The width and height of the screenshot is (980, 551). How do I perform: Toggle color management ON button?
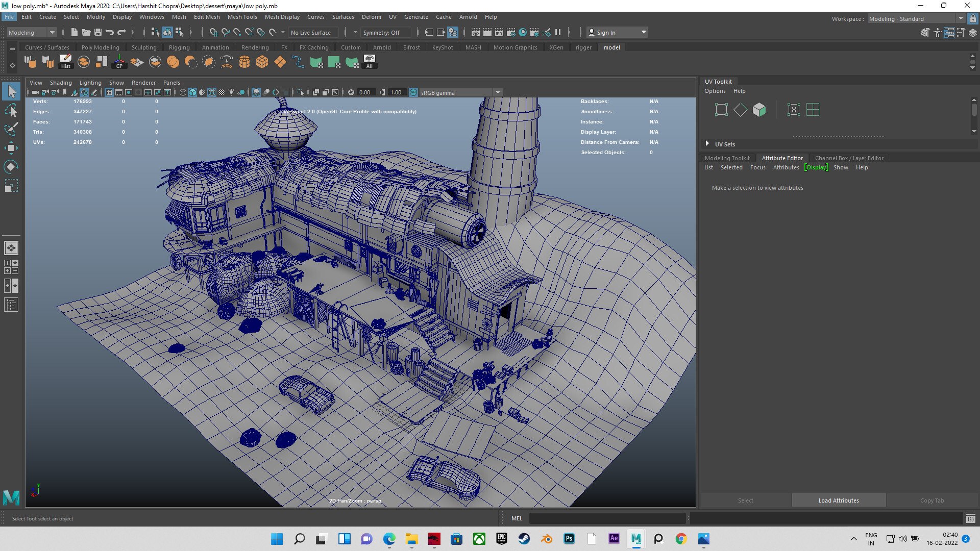(413, 92)
